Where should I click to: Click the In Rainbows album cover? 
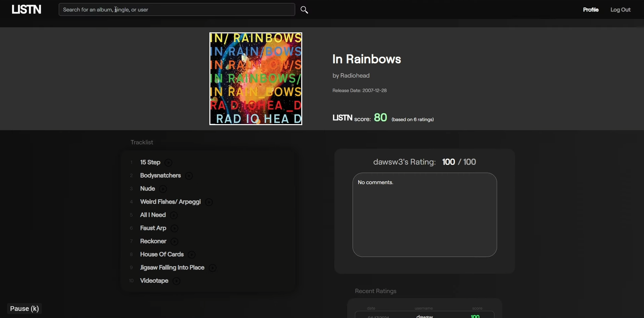pos(256,79)
